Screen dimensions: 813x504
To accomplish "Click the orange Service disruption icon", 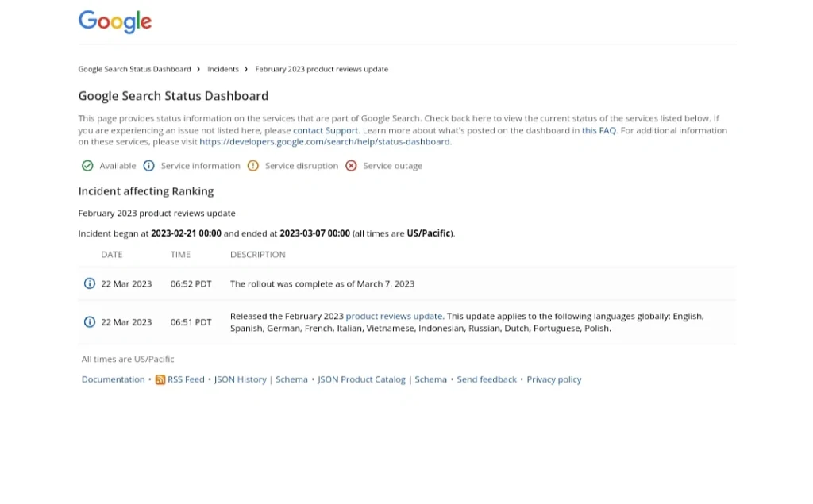I will (253, 166).
